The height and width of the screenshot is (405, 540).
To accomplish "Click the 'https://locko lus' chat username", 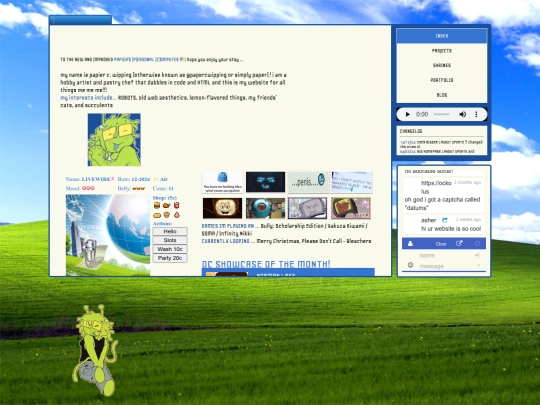I will (x=436, y=187).
